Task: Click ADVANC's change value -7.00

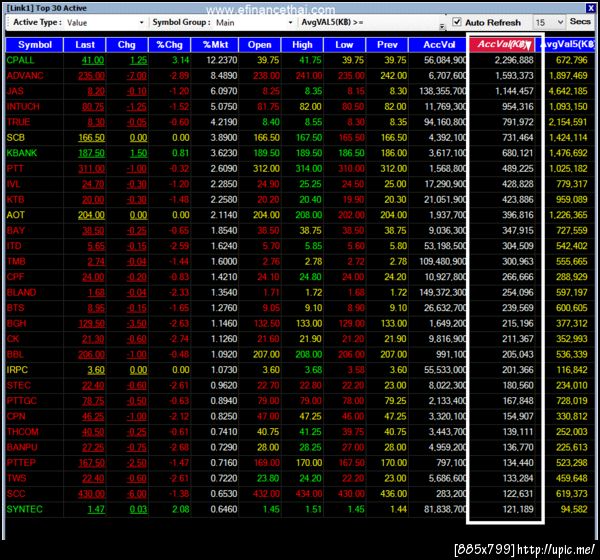Action: pos(137,76)
